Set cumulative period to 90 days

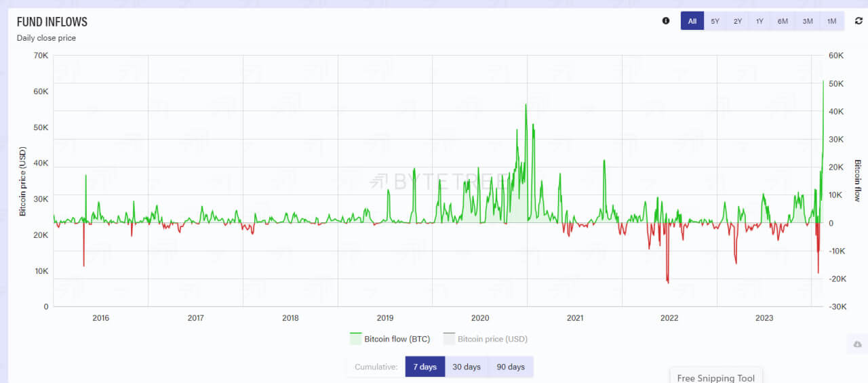[x=511, y=367]
